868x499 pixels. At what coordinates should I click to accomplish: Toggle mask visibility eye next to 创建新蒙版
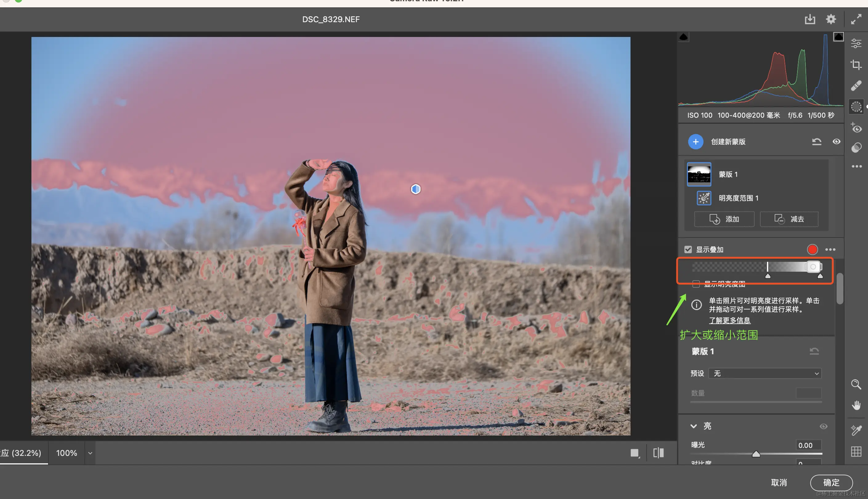pos(836,142)
